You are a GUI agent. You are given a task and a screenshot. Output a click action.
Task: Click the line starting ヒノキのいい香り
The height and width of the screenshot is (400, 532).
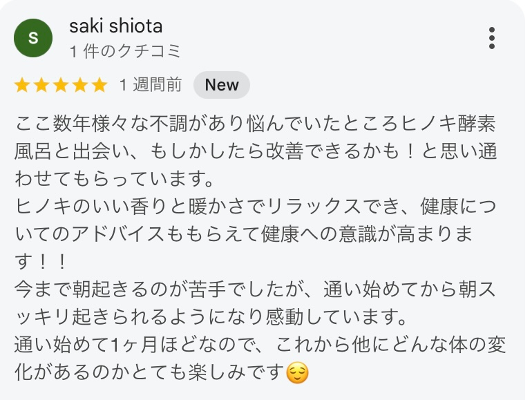(x=255, y=207)
